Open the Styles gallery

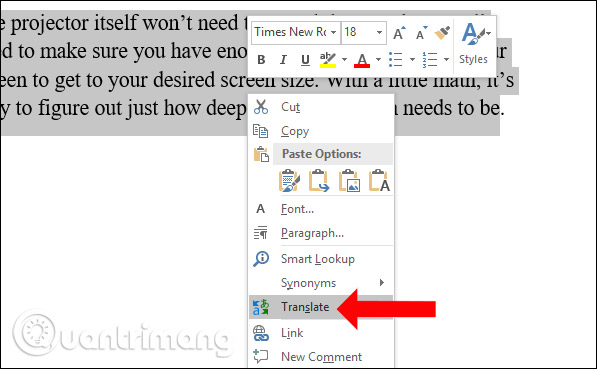click(473, 44)
